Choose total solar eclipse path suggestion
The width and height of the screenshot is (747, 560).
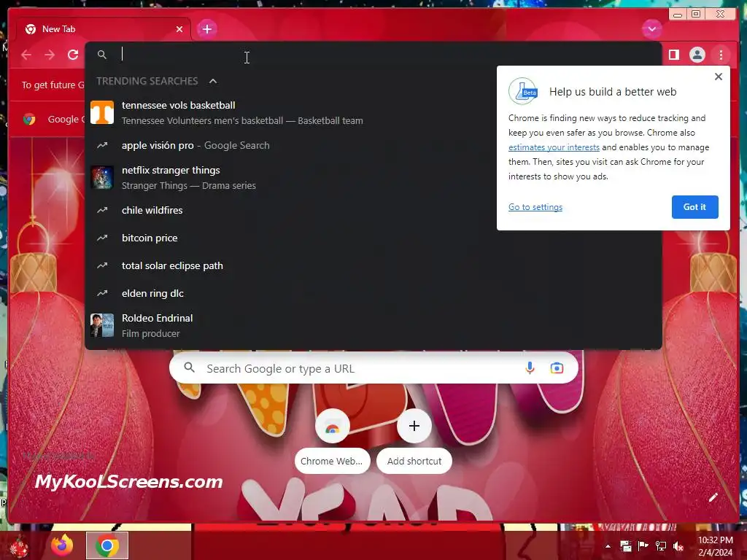[373, 265]
